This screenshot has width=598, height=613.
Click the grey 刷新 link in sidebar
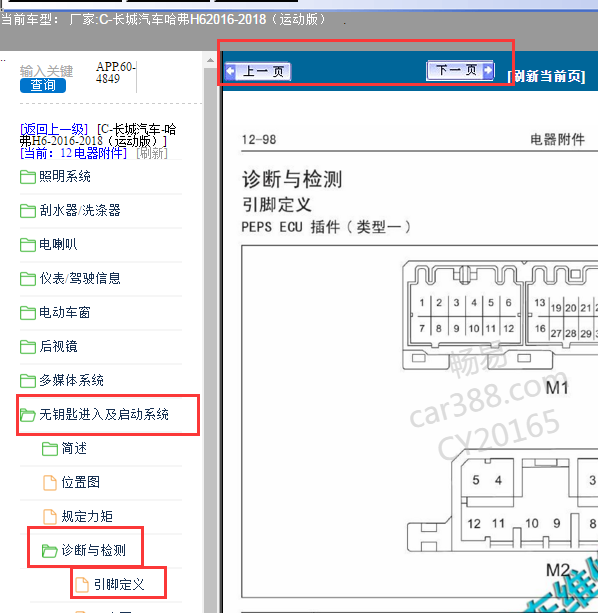point(152,153)
